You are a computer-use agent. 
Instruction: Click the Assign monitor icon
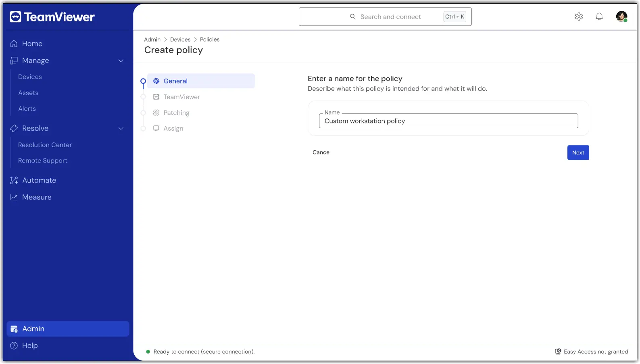pos(156,128)
